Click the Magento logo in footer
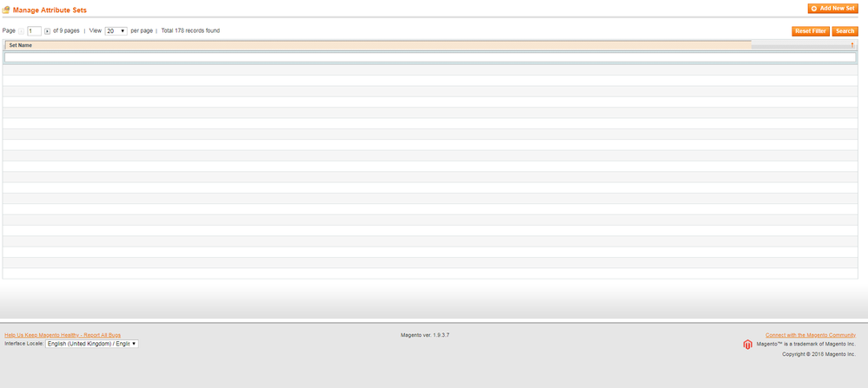Viewport: 868px width, 388px height. pos(747,345)
